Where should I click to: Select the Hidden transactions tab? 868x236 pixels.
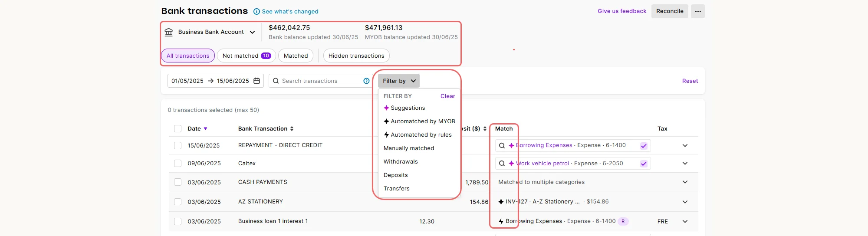coord(356,56)
